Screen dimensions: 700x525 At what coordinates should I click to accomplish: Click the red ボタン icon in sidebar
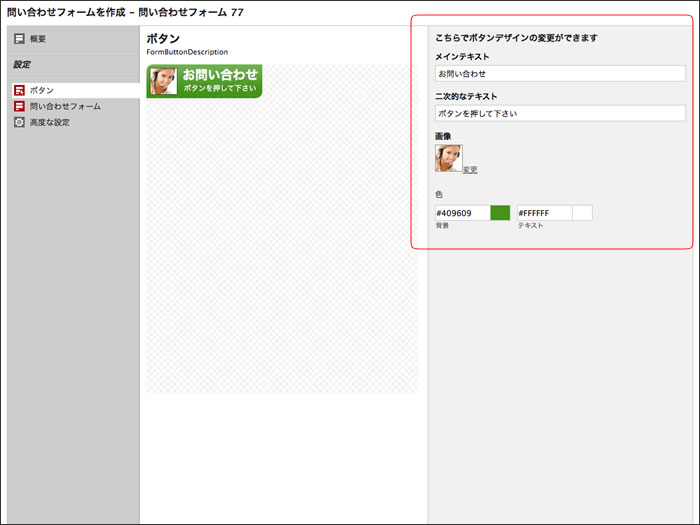[x=19, y=90]
